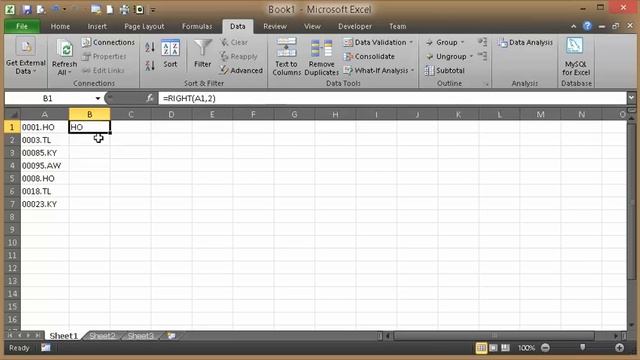Sort Z to A descending
640x360 pixels.
tap(150, 65)
